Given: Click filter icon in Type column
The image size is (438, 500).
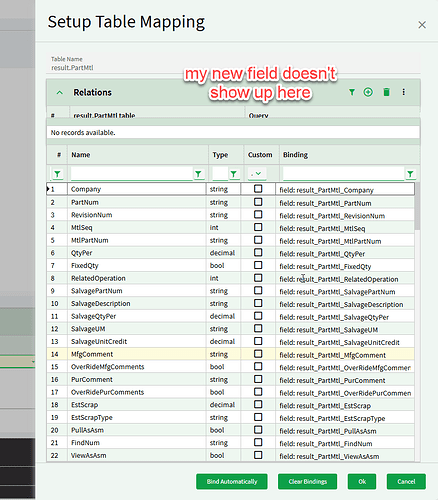Looking at the screenshot, I should [234, 174].
